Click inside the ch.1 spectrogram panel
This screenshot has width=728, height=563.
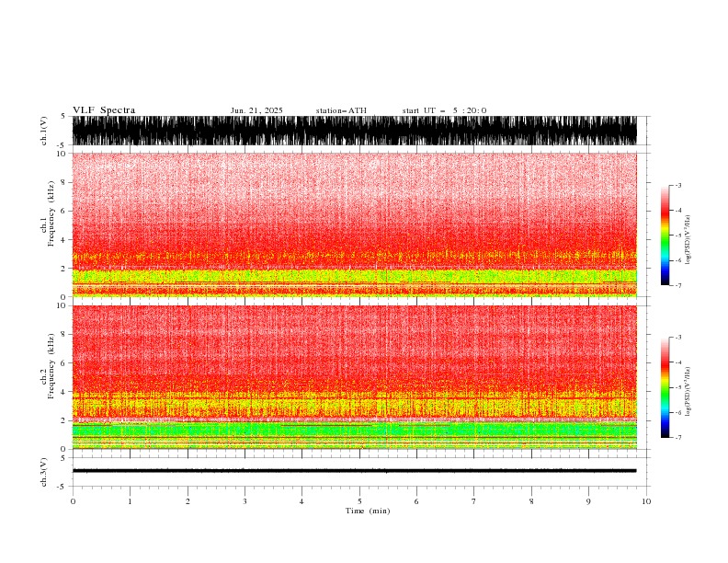click(354, 224)
